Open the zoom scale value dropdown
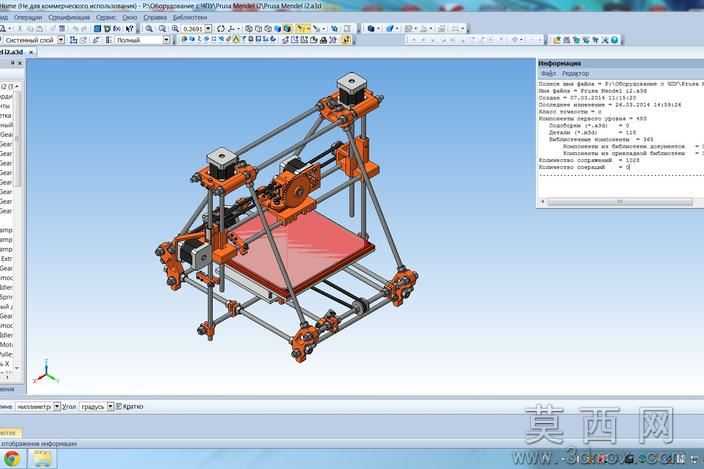 pos(208,29)
